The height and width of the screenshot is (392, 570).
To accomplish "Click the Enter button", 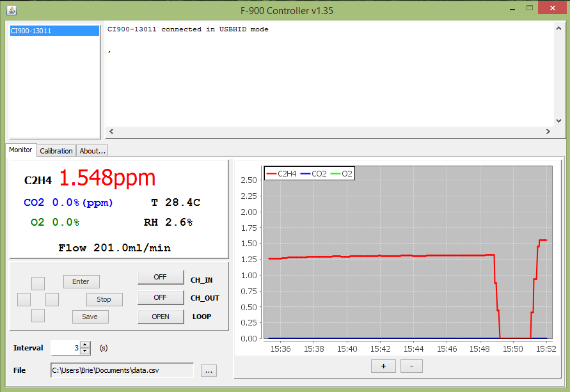I will pyautogui.click(x=81, y=281).
